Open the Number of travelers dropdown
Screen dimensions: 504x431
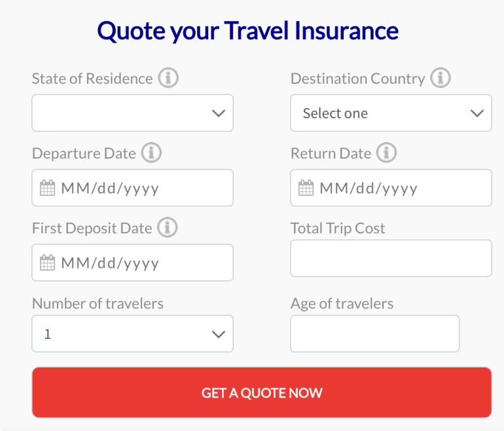click(x=132, y=334)
